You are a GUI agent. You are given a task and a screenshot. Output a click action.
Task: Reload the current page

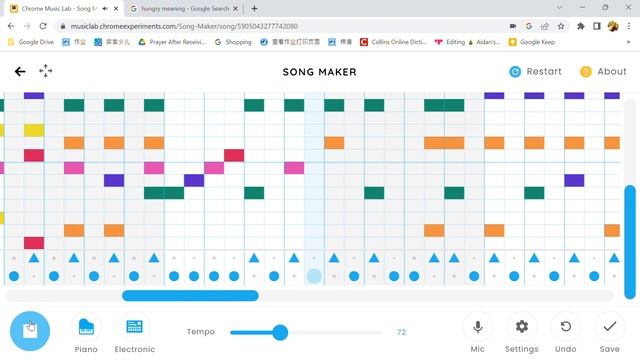(43, 26)
